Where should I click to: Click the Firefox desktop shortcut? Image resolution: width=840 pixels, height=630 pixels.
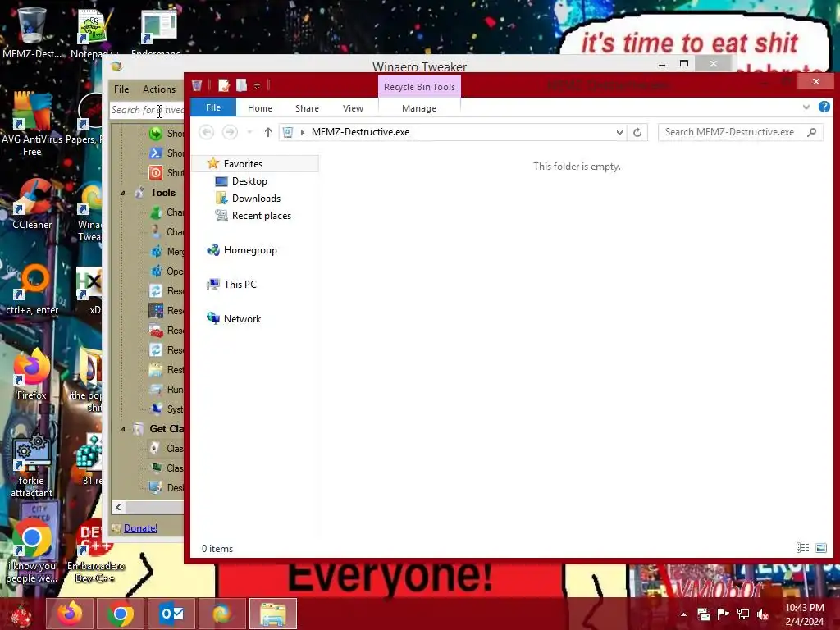(x=32, y=374)
